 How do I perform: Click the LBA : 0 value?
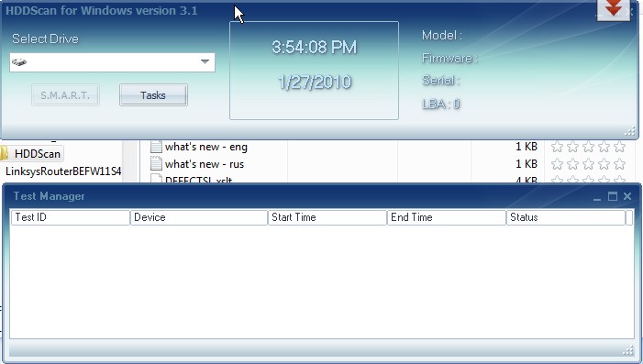(441, 105)
